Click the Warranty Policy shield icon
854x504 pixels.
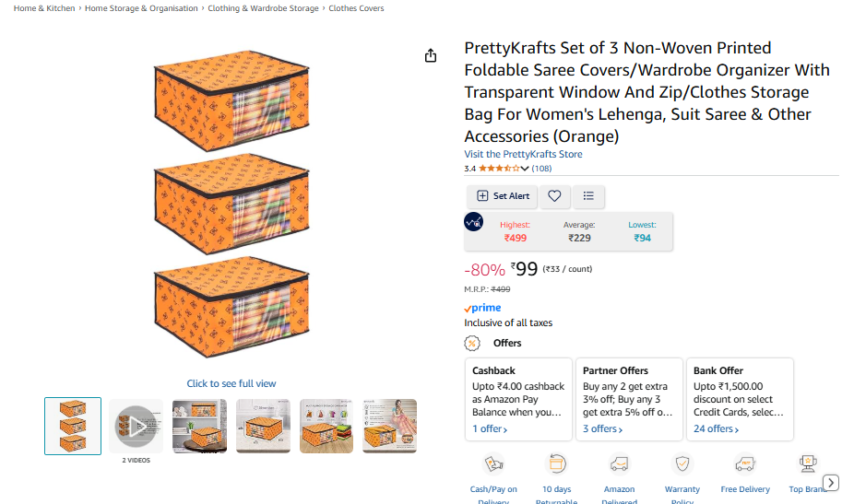[x=682, y=464]
